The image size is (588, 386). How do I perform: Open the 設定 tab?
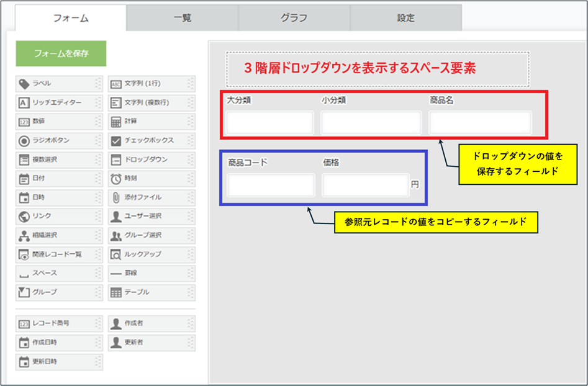point(405,18)
